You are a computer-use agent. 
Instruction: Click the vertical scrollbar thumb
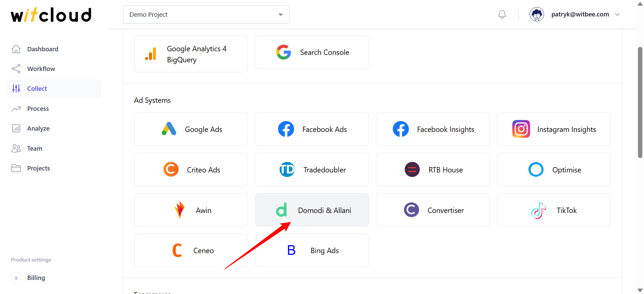(640, 102)
